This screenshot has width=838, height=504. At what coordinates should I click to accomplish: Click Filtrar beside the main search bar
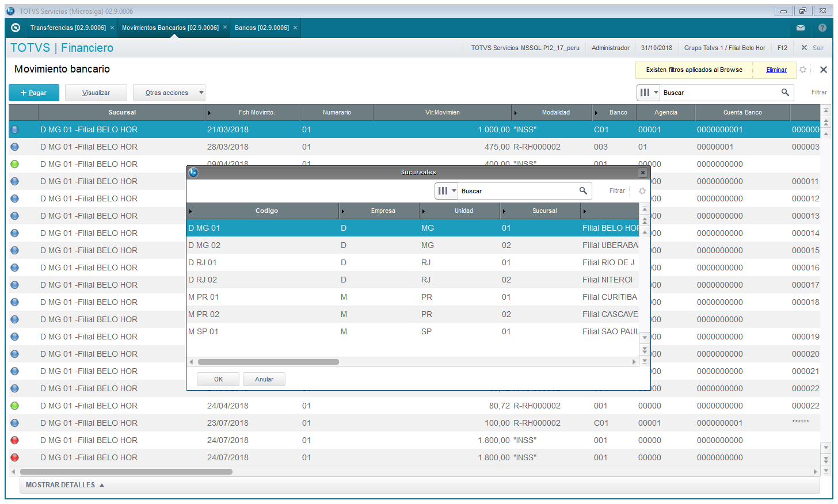[x=819, y=92]
